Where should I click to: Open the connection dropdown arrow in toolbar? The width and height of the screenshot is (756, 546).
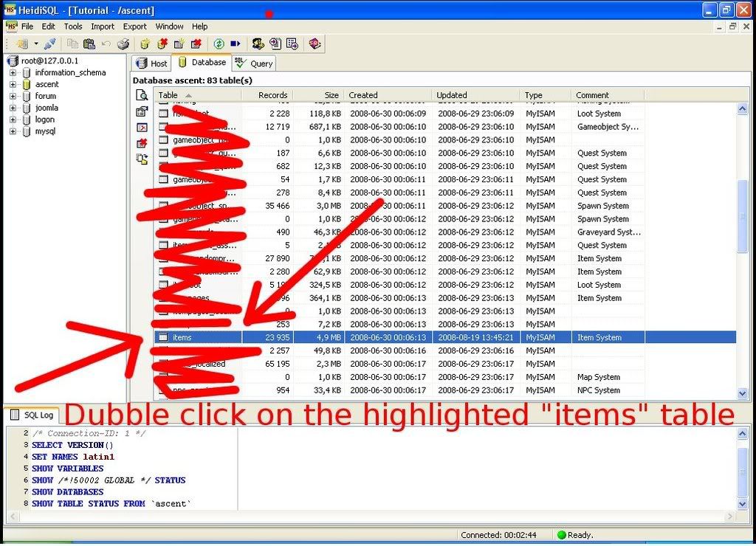(36, 44)
